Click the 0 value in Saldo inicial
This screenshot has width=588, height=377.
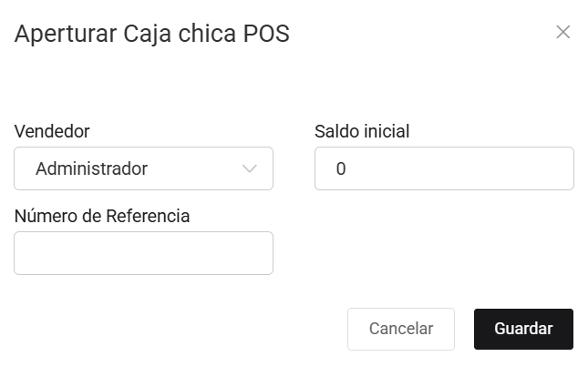coord(341,169)
